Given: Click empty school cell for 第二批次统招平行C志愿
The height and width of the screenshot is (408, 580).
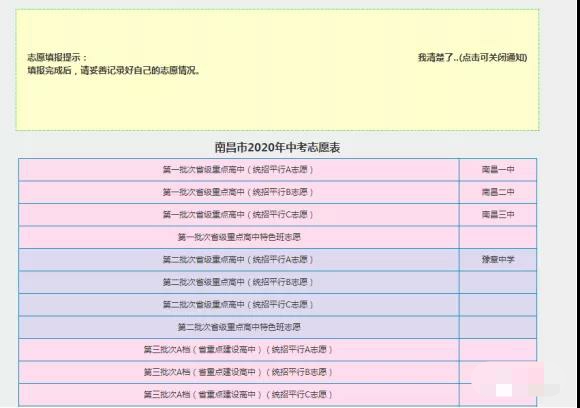Looking at the screenshot, I should point(498,305).
